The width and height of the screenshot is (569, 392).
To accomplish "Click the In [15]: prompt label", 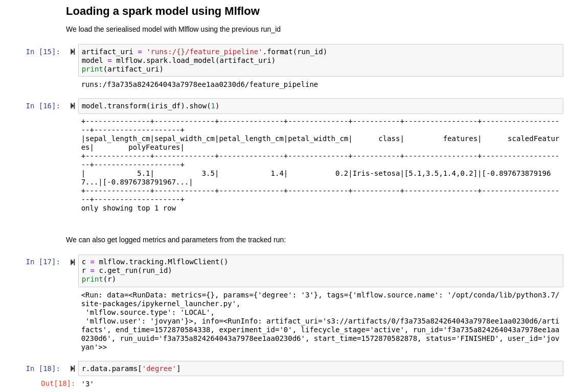I will (x=43, y=52).
